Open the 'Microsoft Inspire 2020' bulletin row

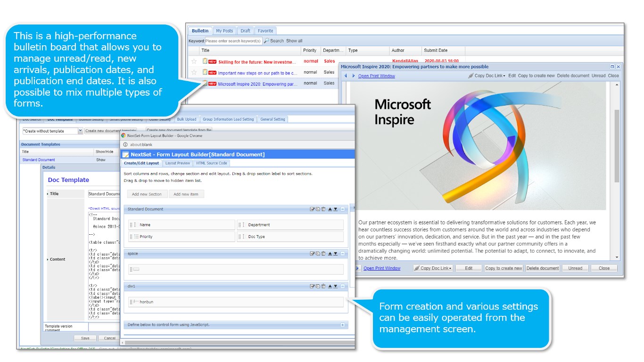point(257,84)
